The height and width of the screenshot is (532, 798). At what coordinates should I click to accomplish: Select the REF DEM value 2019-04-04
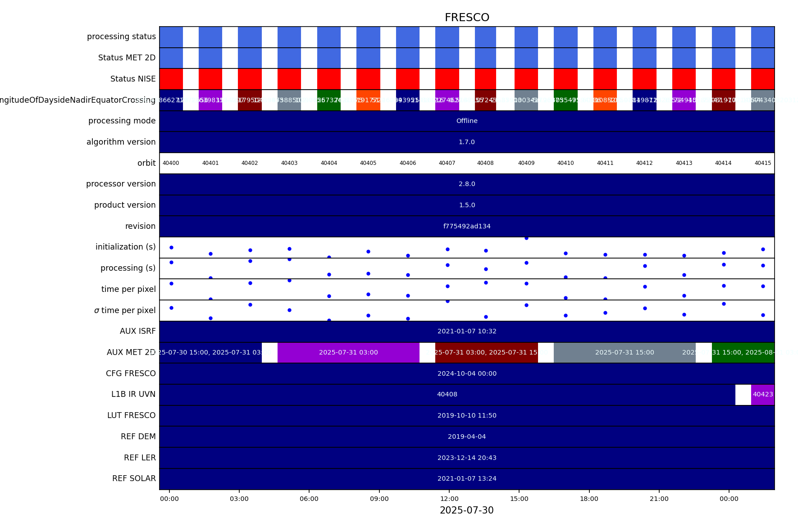466,437
